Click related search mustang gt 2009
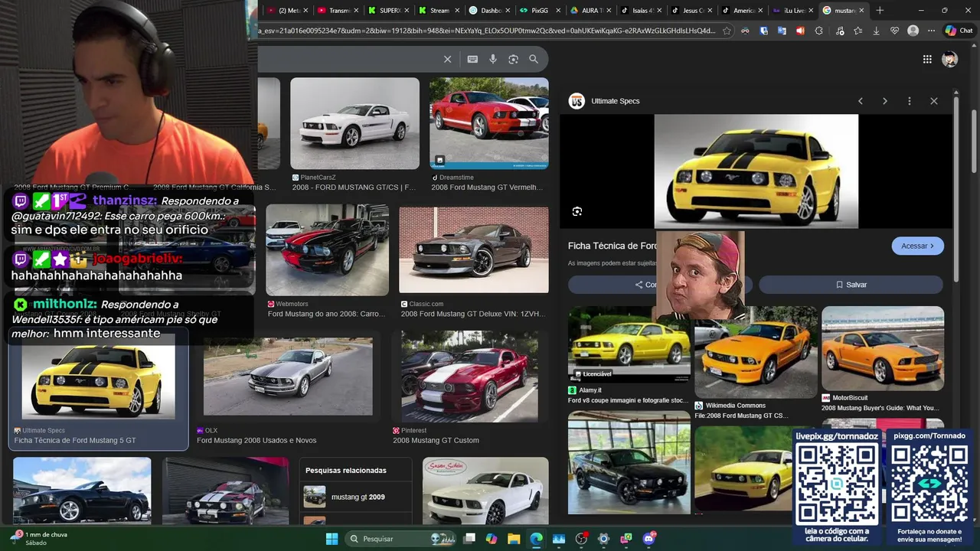The width and height of the screenshot is (980, 551). tap(355, 497)
